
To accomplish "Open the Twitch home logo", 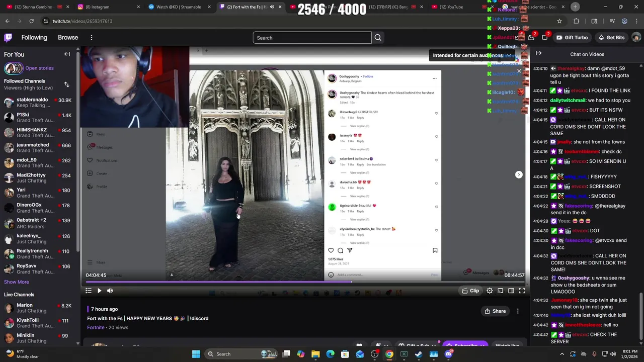I will tap(8, 38).
